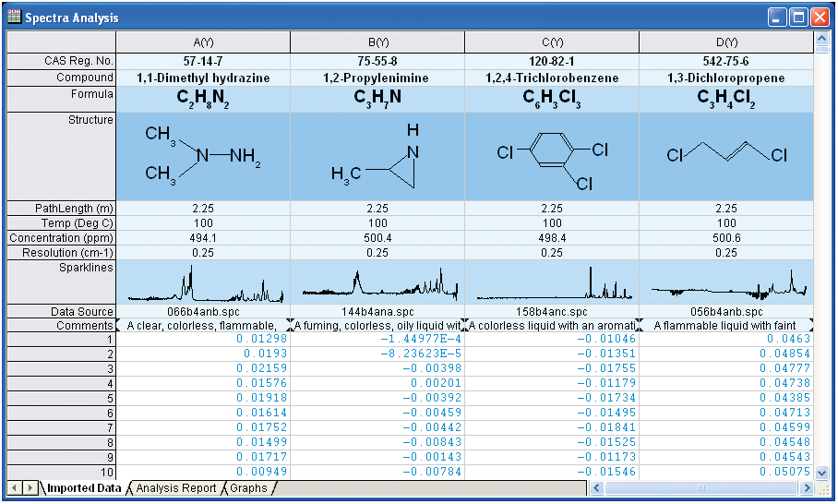Select the Sparklines row label
The height and width of the screenshot is (504, 838).
(62, 282)
